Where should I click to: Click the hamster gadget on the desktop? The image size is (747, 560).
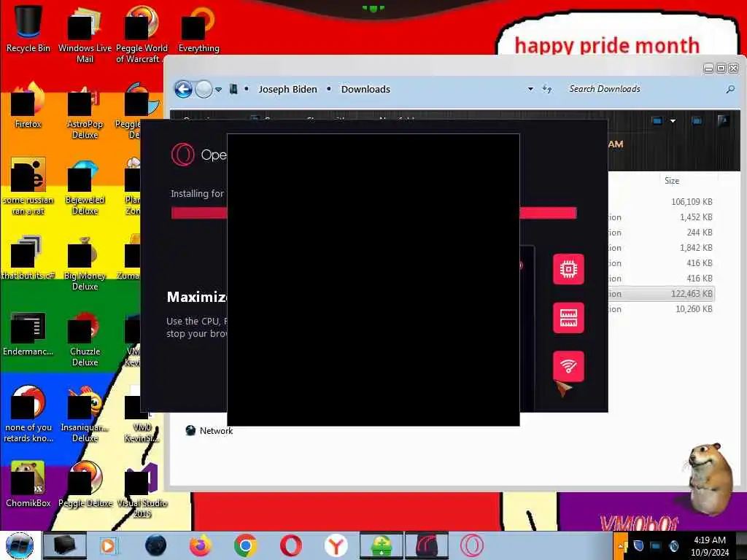[710, 478]
